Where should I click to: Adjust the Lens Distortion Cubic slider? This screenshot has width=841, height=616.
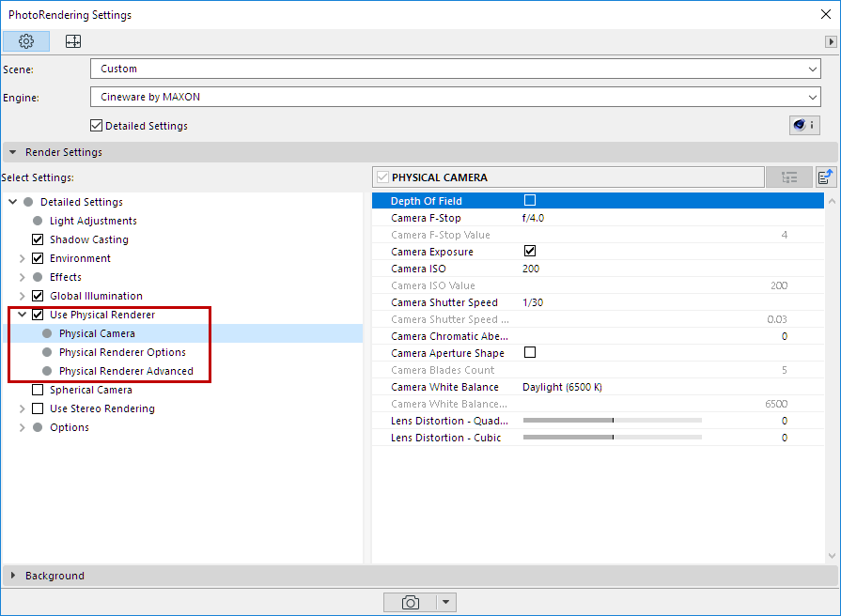coord(613,438)
